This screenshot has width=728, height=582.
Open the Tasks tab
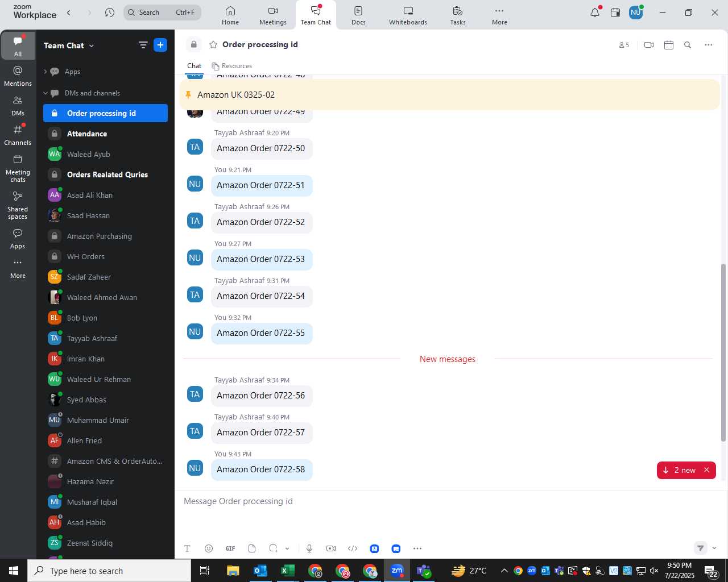pyautogui.click(x=458, y=15)
